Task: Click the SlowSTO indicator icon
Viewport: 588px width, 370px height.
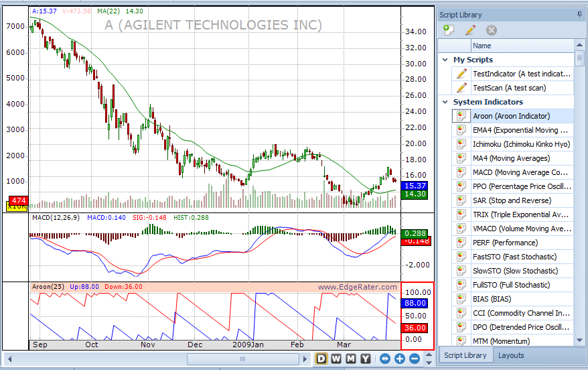Action: tap(461, 271)
